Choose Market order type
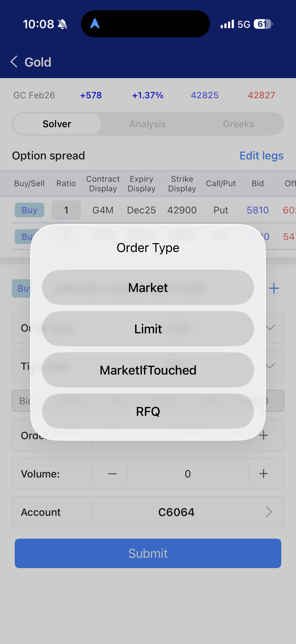 click(x=148, y=288)
